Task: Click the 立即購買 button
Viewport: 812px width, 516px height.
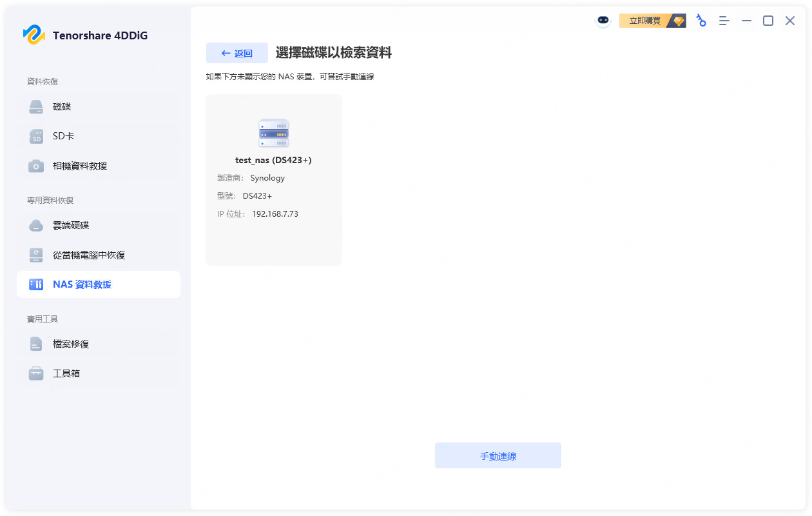Action: click(x=652, y=21)
